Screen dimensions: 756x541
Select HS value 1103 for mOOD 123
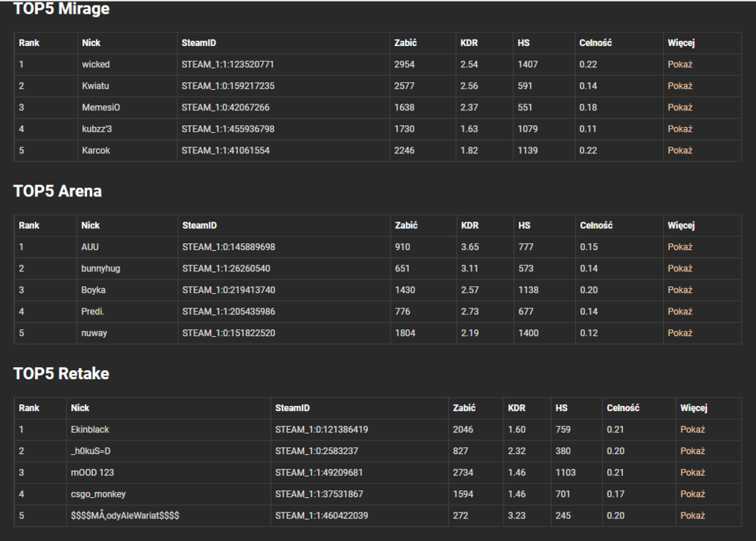click(565, 472)
